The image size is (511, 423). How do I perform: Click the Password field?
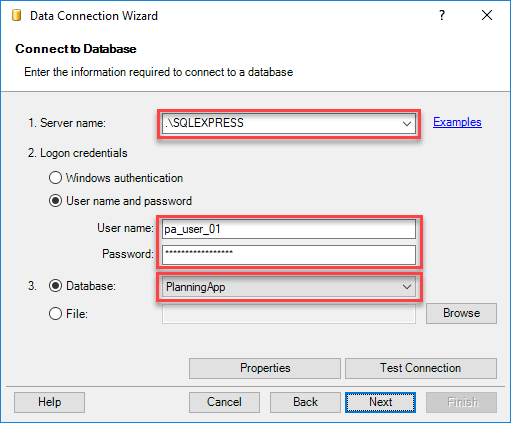pos(289,255)
